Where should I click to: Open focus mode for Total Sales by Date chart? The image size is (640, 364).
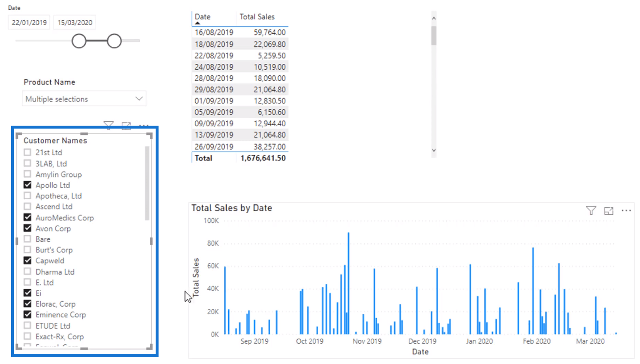[x=609, y=211]
